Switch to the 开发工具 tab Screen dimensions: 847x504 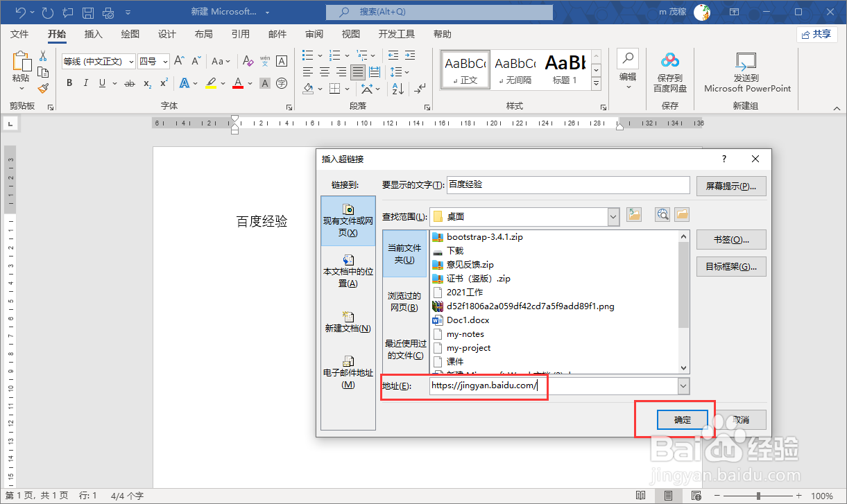(x=397, y=34)
